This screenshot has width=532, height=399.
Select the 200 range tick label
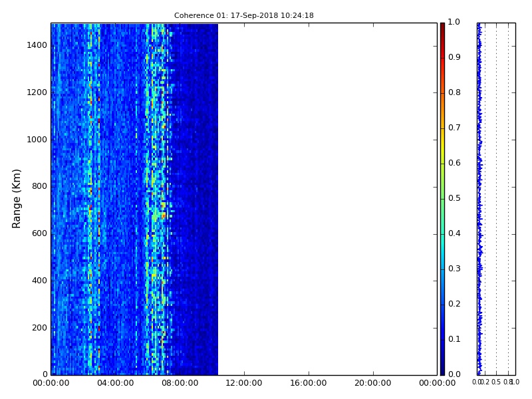[x=39, y=328]
